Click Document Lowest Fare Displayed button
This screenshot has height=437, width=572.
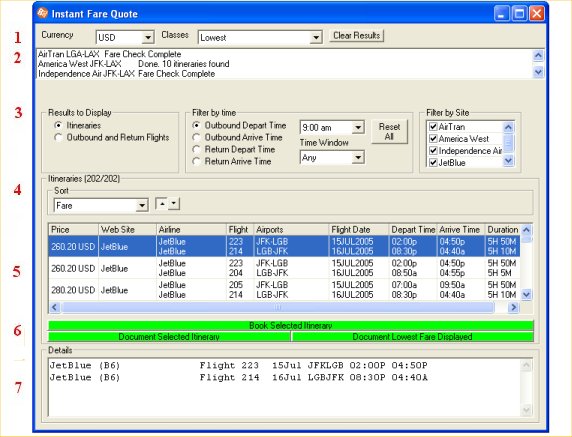(413, 337)
